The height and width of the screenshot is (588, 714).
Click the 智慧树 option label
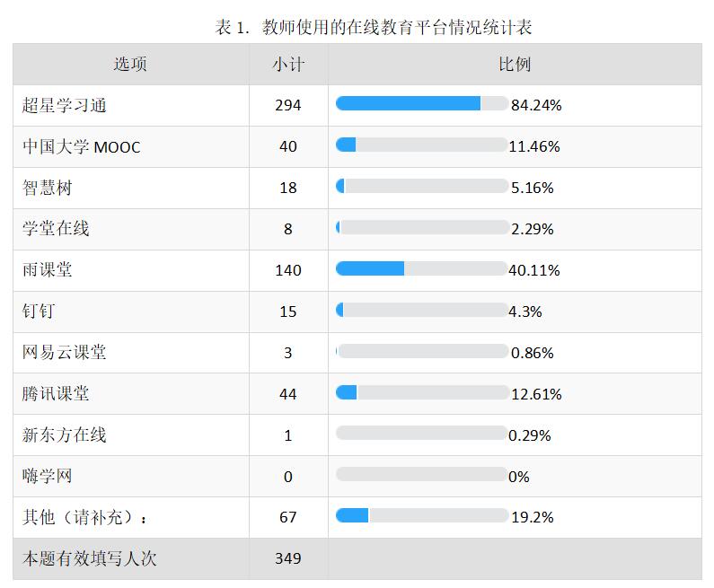pyautogui.click(x=47, y=188)
